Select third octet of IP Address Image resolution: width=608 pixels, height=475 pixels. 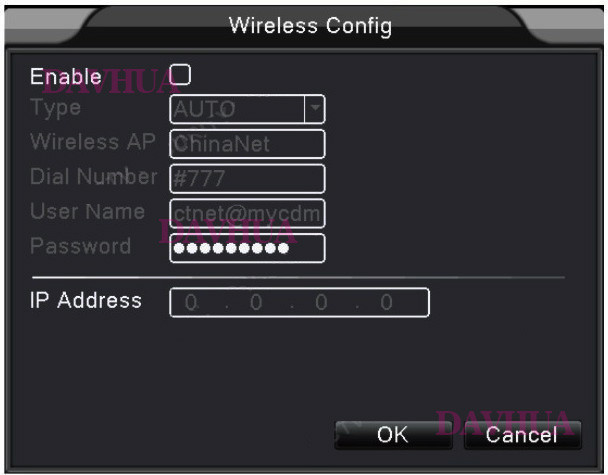(x=321, y=302)
